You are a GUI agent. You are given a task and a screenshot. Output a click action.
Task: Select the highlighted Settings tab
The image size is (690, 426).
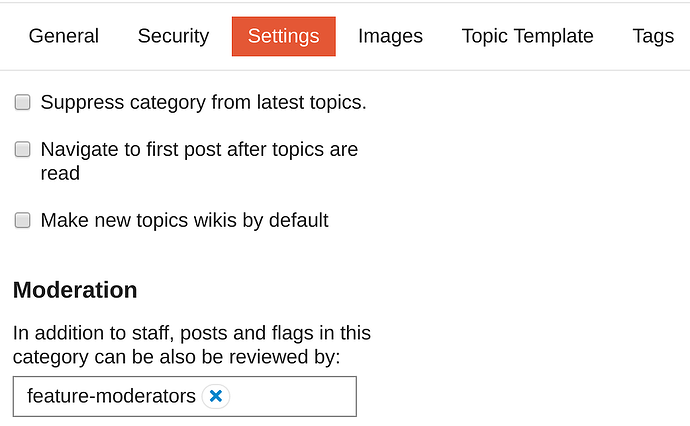pyautogui.click(x=284, y=36)
